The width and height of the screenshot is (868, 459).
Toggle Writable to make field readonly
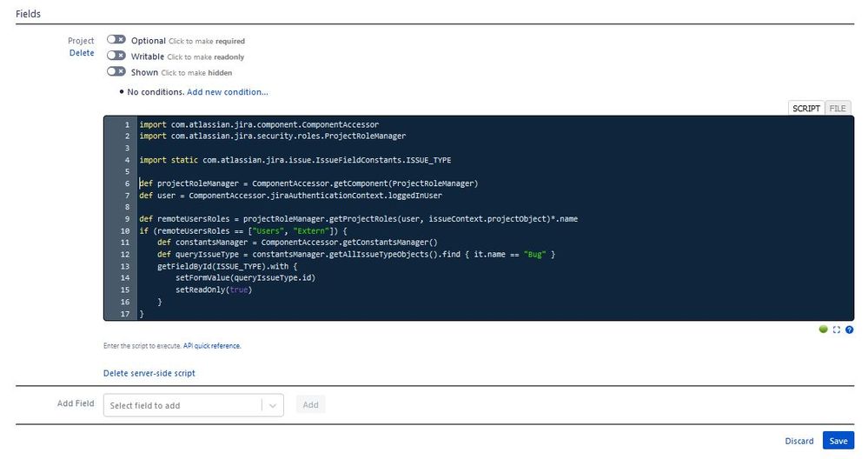pyautogui.click(x=116, y=56)
